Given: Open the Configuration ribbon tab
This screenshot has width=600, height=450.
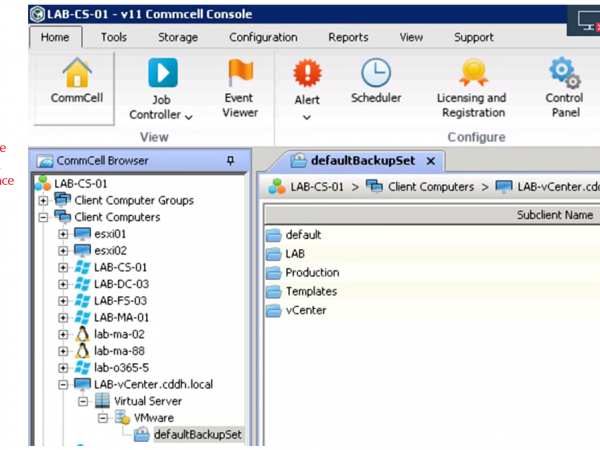Looking at the screenshot, I should pos(263,37).
